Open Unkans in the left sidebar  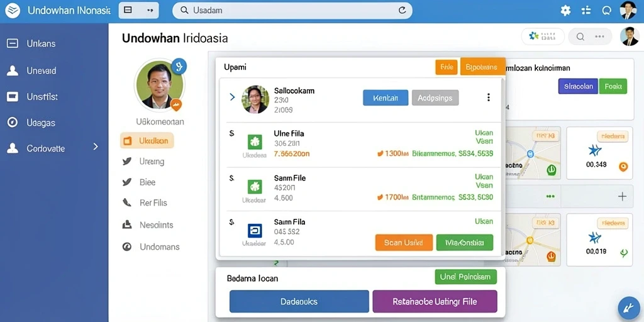[x=41, y=43]
